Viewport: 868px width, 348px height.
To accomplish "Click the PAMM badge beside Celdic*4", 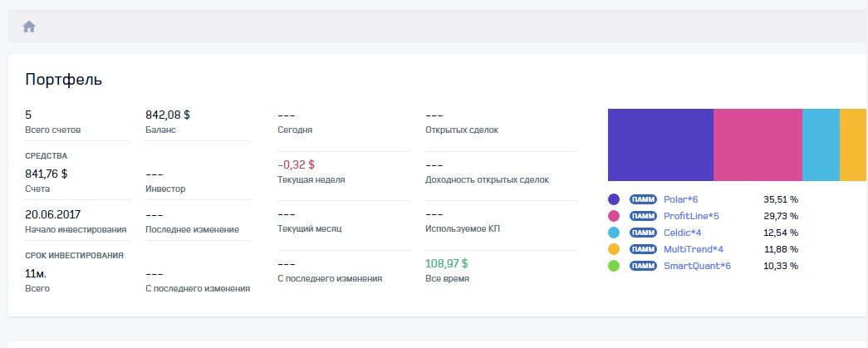I will pyautogui.click(x=643, y=233).
